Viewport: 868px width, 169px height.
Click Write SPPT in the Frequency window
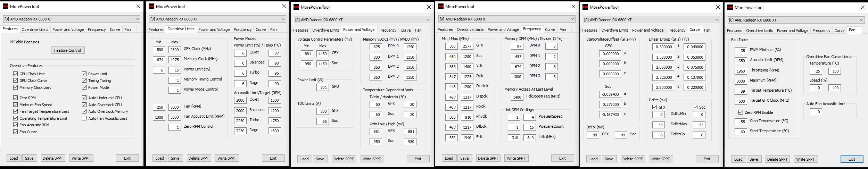click(516, 158)
